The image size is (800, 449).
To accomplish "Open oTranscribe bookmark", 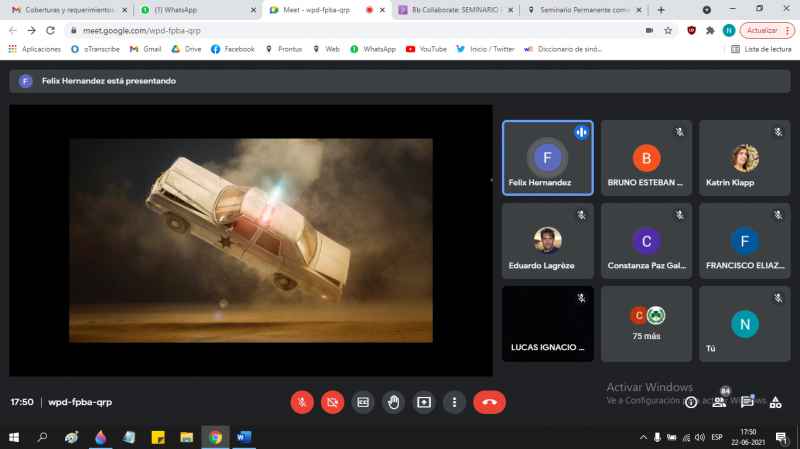I will tap(95, 49).
